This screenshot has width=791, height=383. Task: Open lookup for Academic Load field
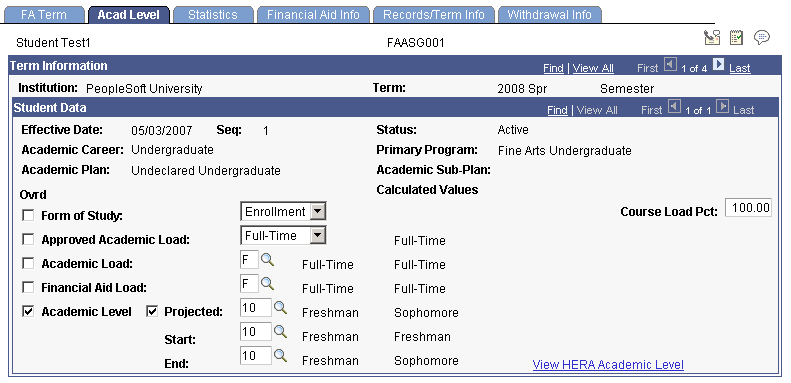[267, 260]
